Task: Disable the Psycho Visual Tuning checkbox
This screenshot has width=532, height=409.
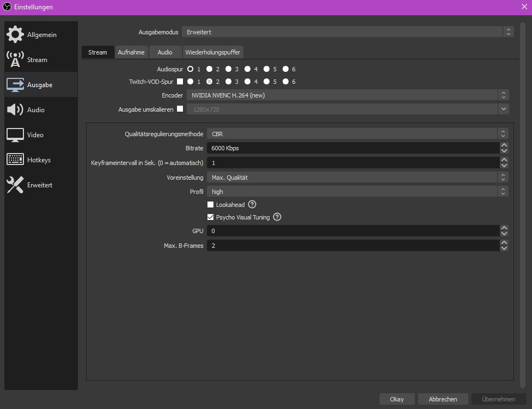Action: [211, 217]
